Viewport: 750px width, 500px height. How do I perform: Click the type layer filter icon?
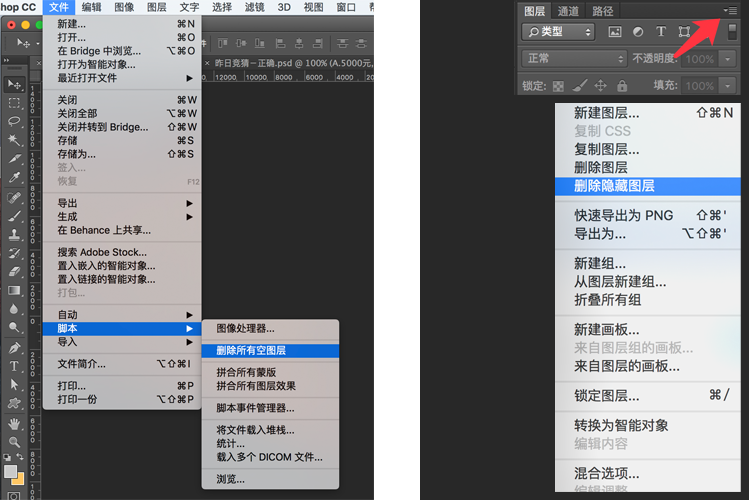660,32
